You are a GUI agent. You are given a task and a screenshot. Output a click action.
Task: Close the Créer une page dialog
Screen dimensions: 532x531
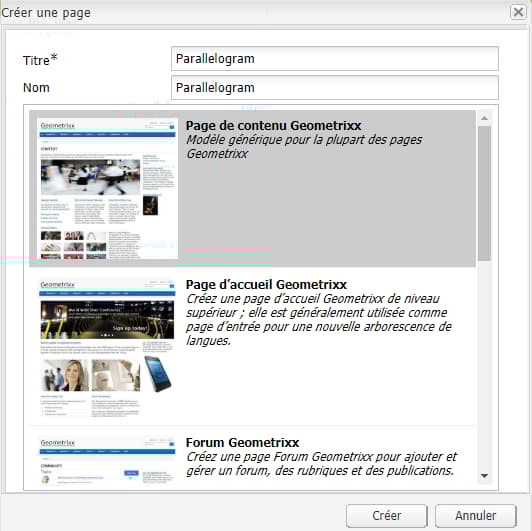click(x=518, y=13)
